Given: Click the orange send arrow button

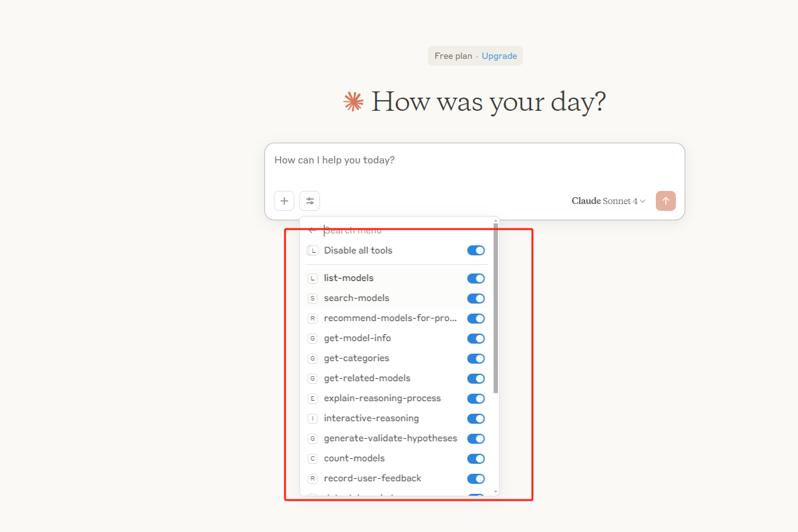Looking at the screenshot, I should (x=666, y=201).
